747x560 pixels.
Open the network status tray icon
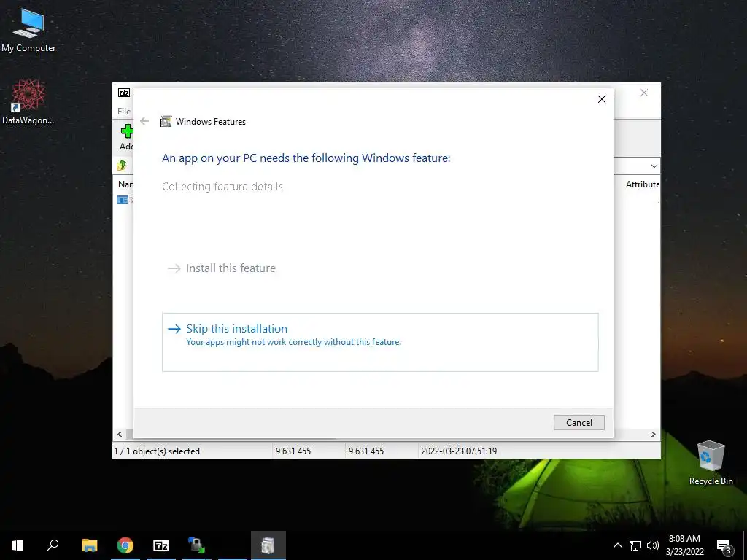tap(635, 545)
